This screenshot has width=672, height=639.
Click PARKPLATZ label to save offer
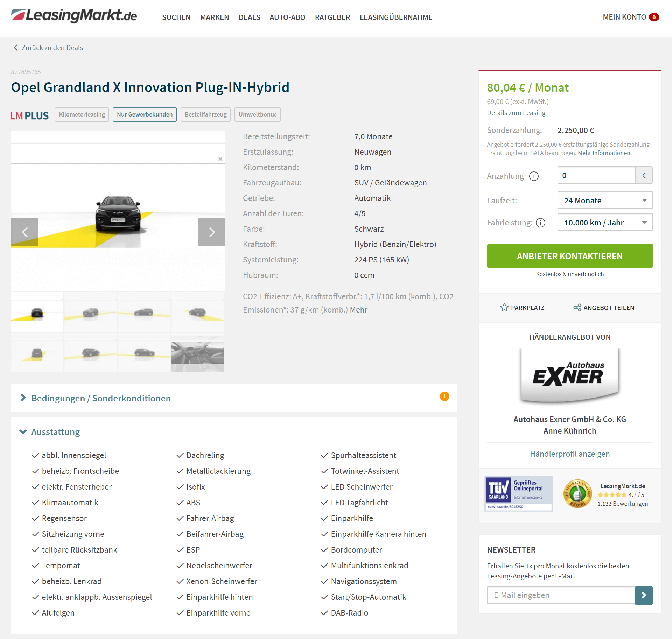pos(527,308)
